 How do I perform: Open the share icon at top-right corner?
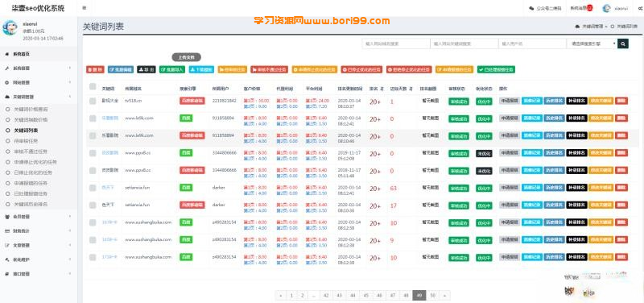point(638,8)
